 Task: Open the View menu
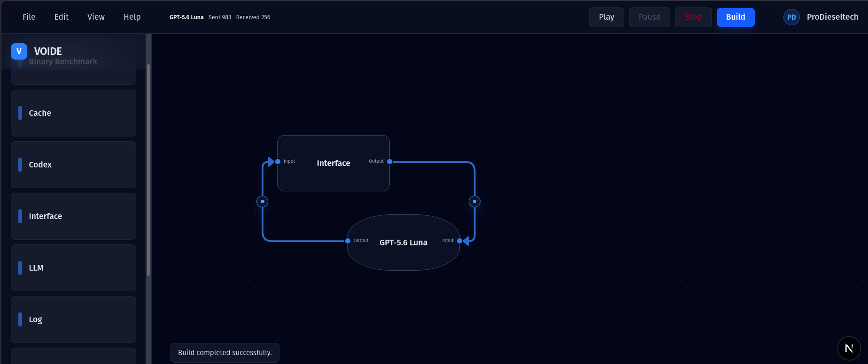[96, 17]
